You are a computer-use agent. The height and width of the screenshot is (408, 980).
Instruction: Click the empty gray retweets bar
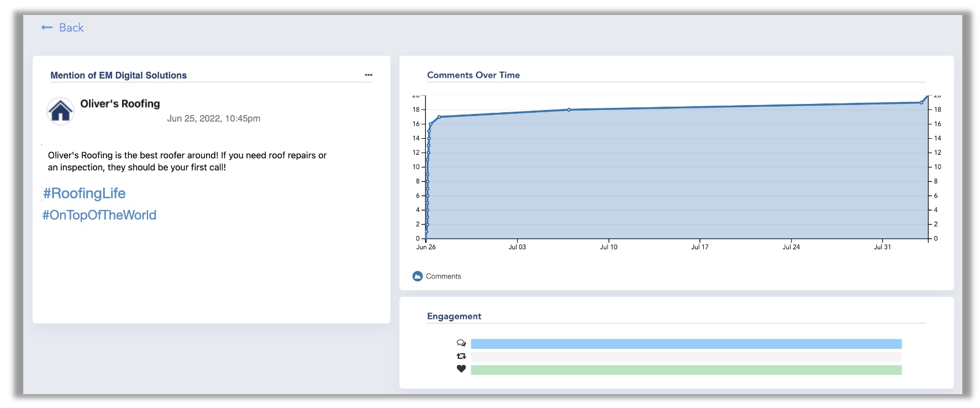pyautogui.click(x=686, y=357)
